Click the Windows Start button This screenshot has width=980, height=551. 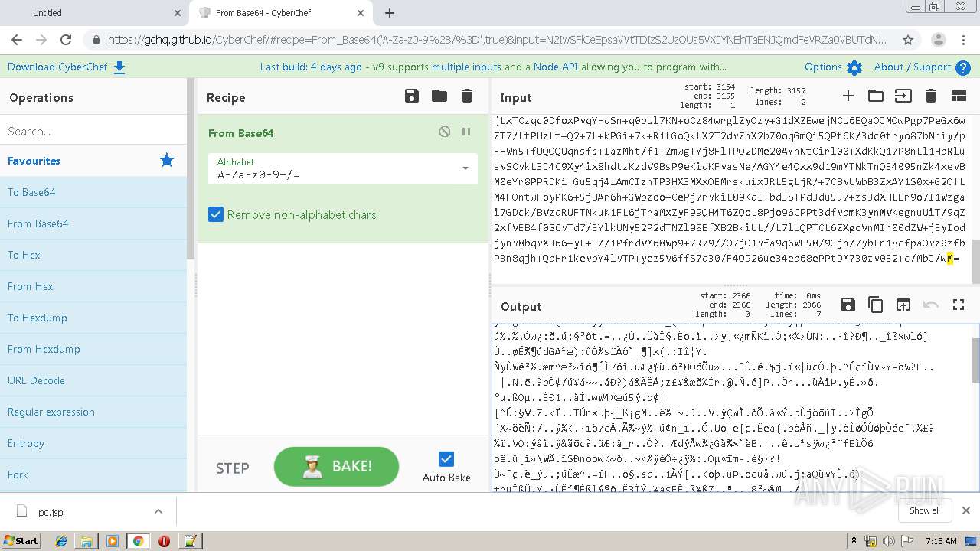(x=21, y=540)
